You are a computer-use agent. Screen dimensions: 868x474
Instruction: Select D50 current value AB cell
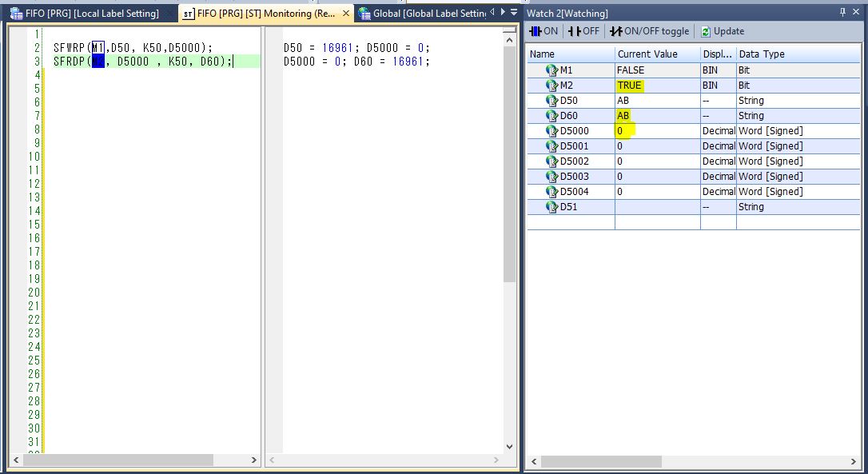click(657, 101)
